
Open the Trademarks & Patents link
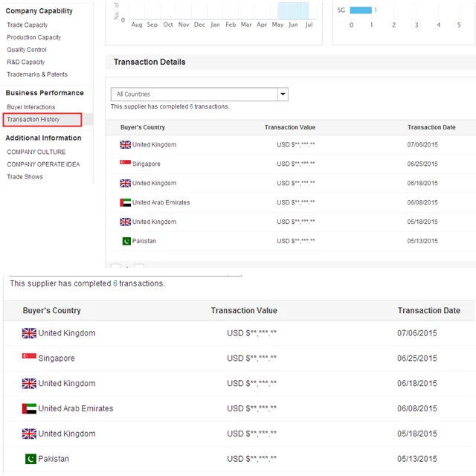[37, 74]
